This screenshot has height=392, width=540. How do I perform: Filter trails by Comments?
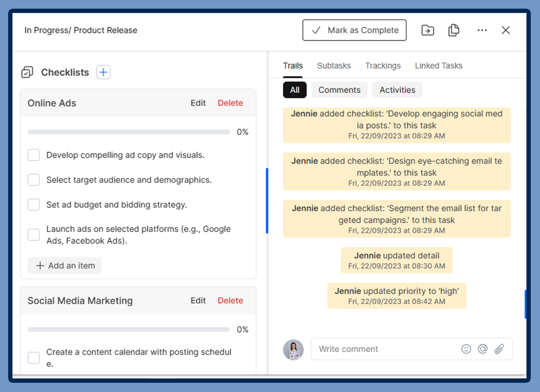339,90
